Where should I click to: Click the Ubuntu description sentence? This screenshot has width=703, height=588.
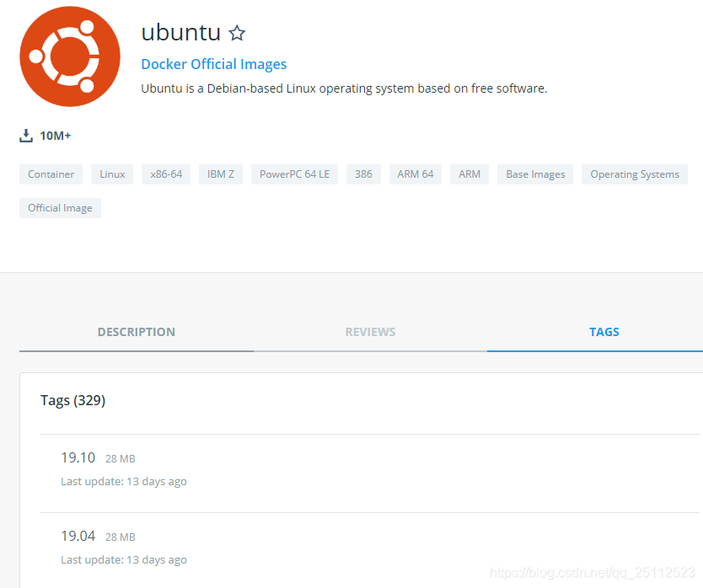coord(344,88)
